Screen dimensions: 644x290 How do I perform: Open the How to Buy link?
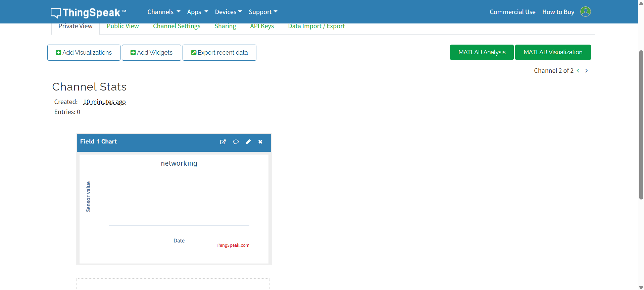coord(558,12)
